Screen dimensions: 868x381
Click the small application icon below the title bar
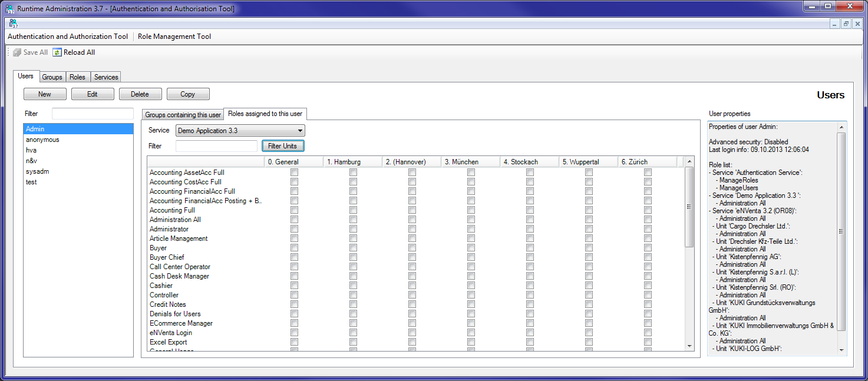point(13,23)
